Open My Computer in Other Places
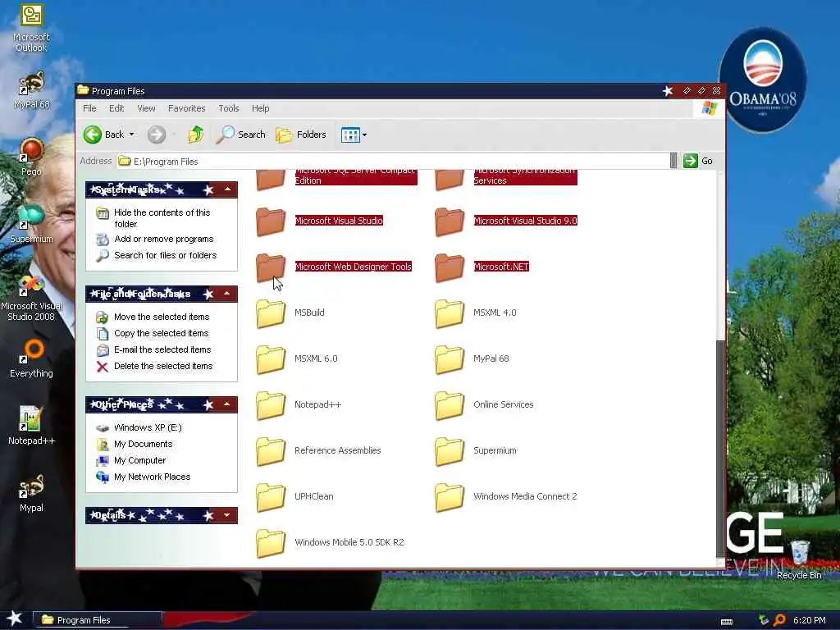The image size is (840, 630). [x=139, y=460]
